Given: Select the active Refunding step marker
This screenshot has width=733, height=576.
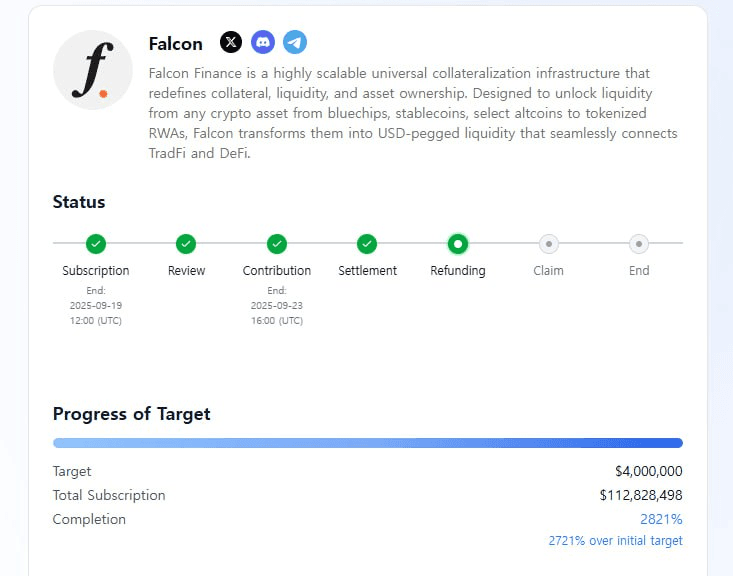Looking at the screenshot, I should click(458, 243).
